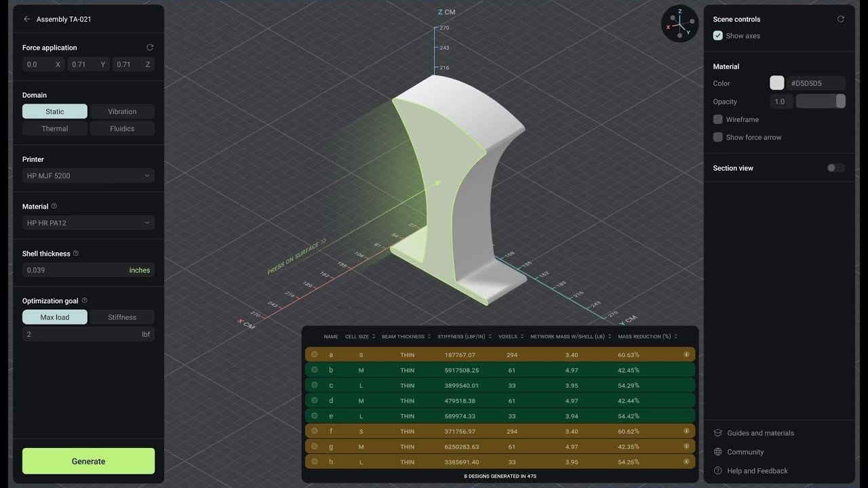The height and width of the screenshot is (488, 868).
Task: Click the force Z input field
Action: pos(133,64)
